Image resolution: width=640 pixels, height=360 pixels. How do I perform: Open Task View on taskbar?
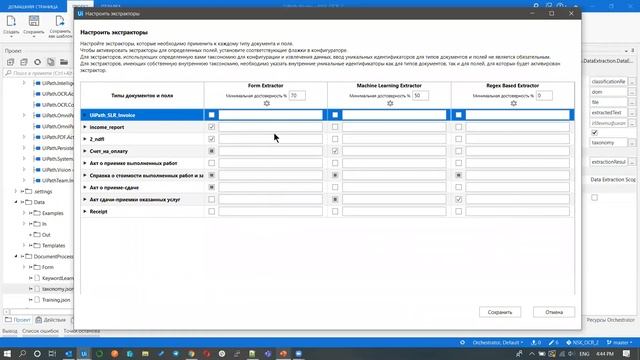tap(52, 353)
